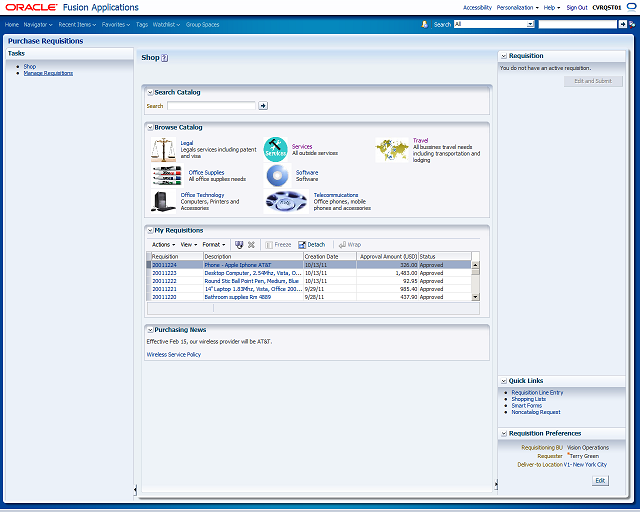Collapse the Requisition Preferences panel
The image size is (640, 512).
[x=504, y=434]
